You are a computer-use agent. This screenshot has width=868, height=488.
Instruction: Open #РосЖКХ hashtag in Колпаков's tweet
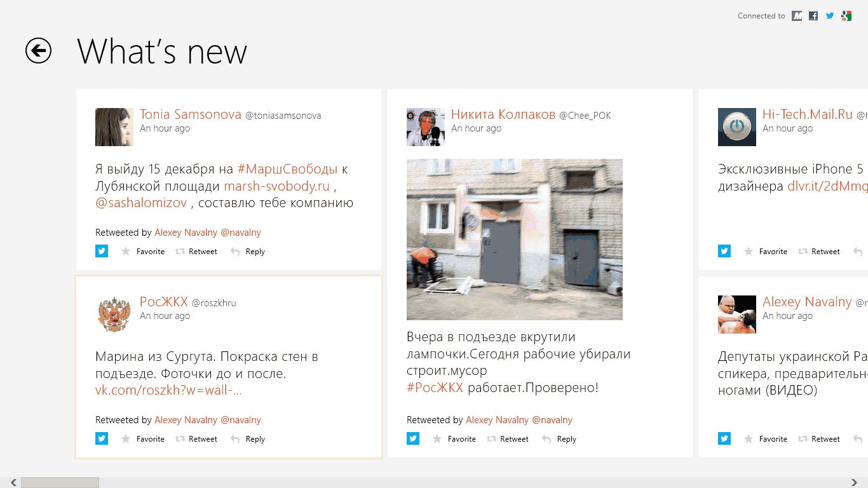click(x=435, y=388)
